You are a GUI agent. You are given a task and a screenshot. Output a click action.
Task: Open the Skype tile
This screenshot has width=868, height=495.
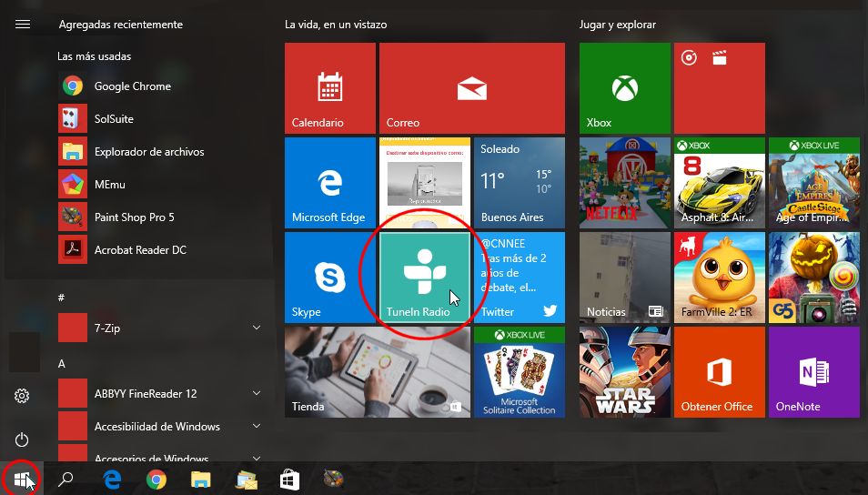(x=330, y=278)
